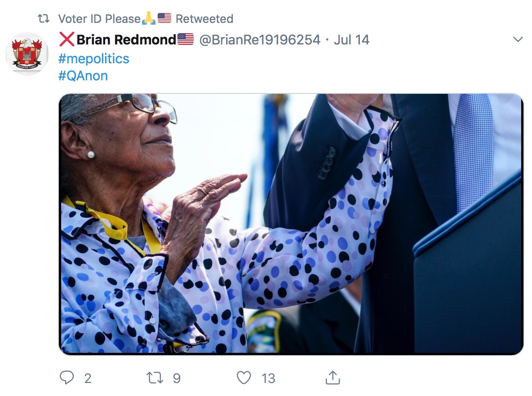Open the Redmond Family crest profile avatar
532x396 pixels.
click(x=27, y=53)
